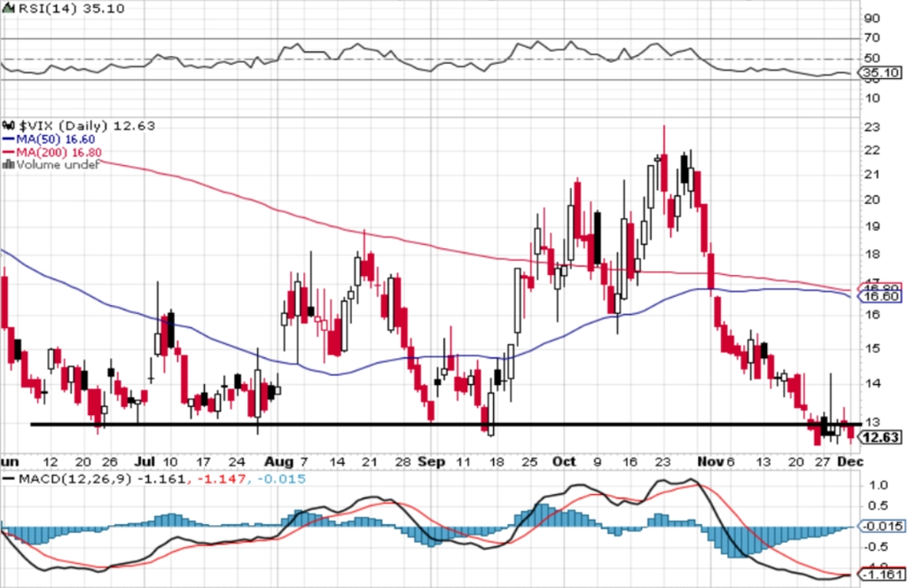Click the -1.161 MACD value tag
This screenshot has height=588, width=908.
(881, 575)
